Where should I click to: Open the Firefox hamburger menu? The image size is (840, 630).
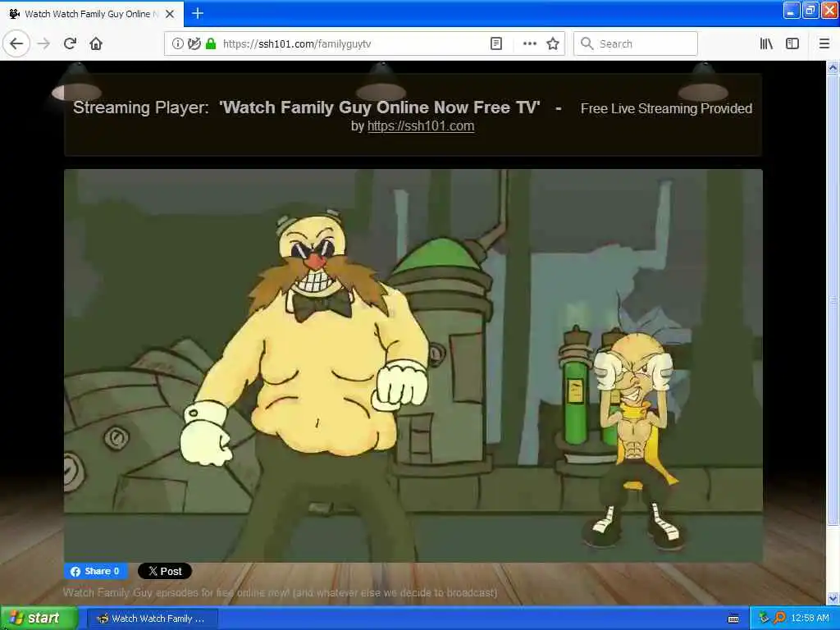(x=824, y=43)
